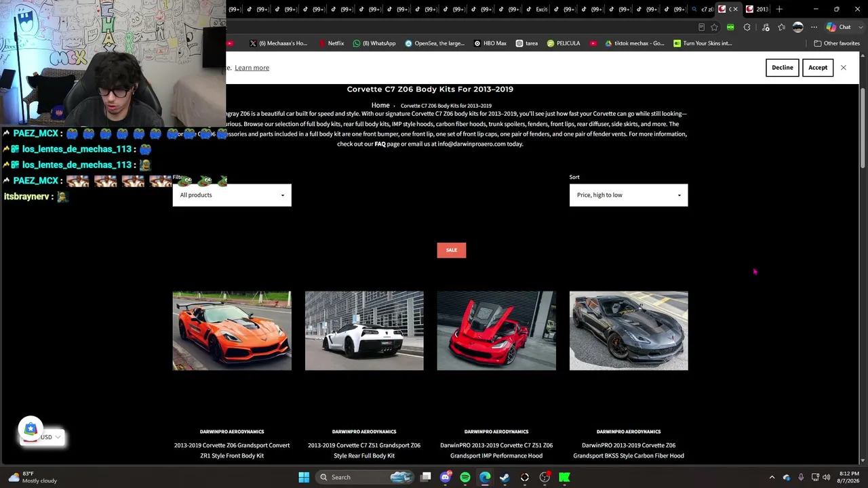
Task: Show hidden system tray icons
Action: tap(772, 477)
